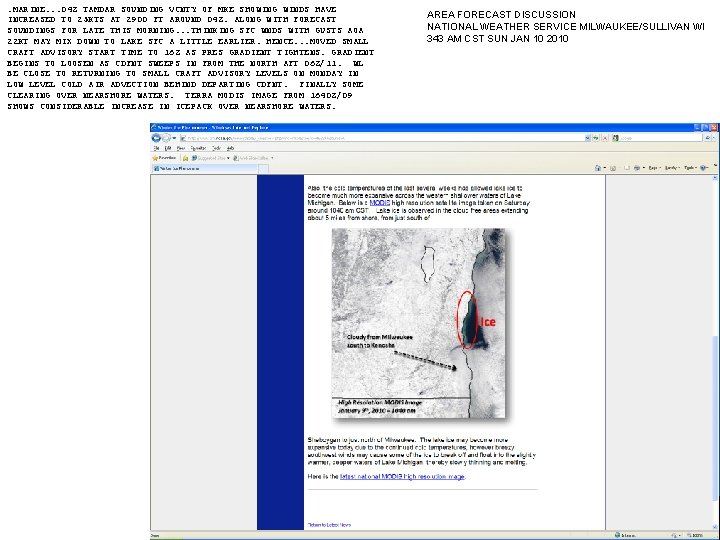Click the vertical scrollbar thumb of the page
Screen dimensions: 720x540
click(x=715, y=418)
